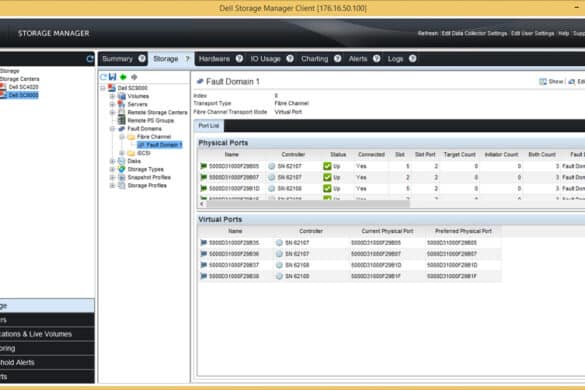
Task: Click the Remote PS Groups icon in the tree
Action: tap(122, 120)
